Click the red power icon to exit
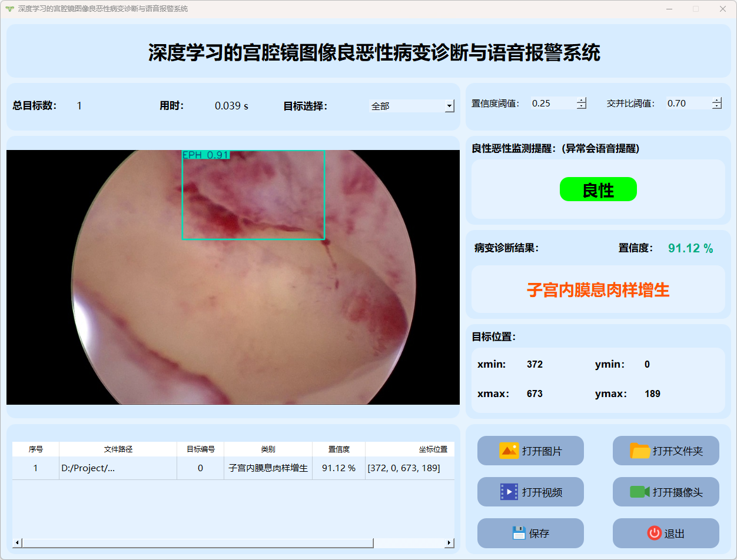 (654, 533)
